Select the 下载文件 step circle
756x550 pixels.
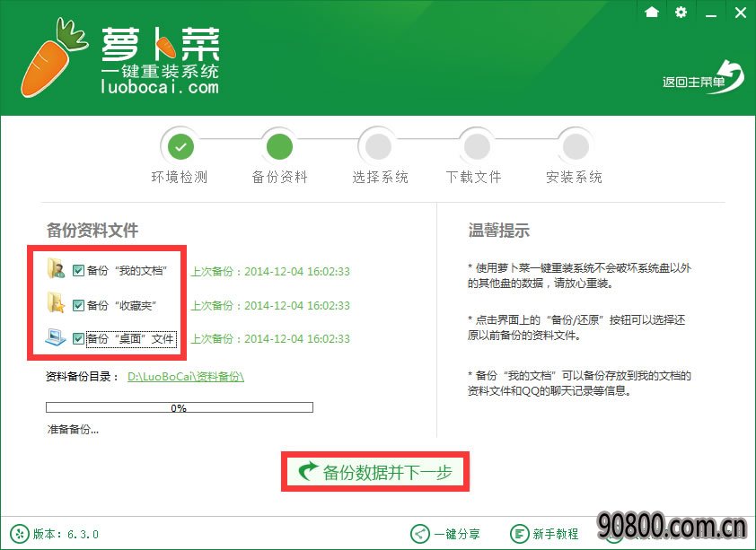point(477,146)
